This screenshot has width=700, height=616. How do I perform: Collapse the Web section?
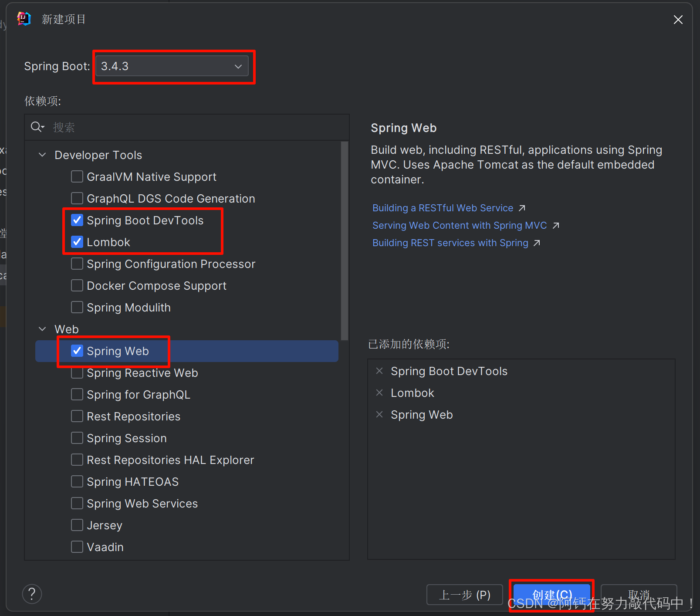click(x=42, y=329)
